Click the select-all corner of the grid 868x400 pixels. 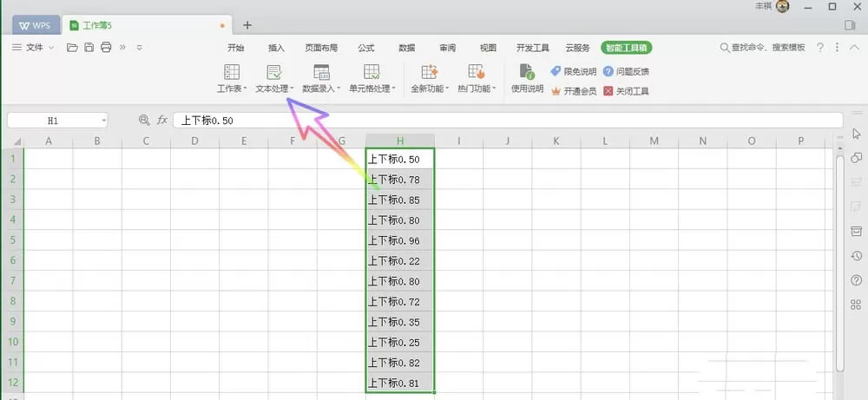(17, 141)
